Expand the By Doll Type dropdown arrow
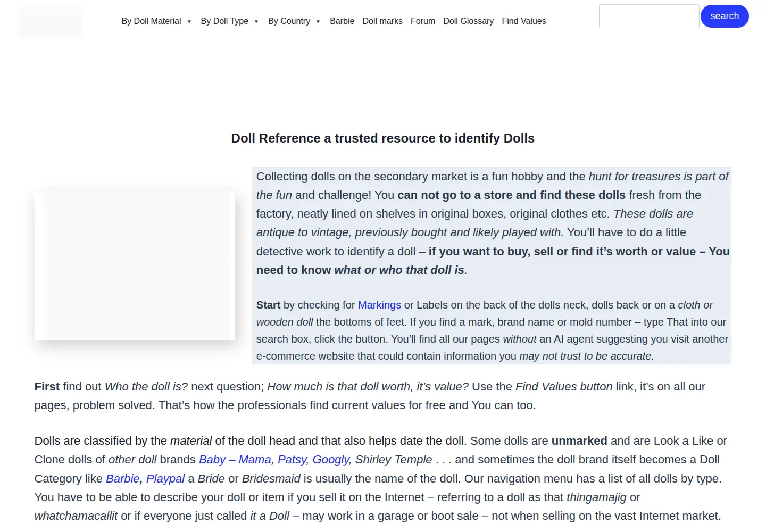 pyautogui.click(x=256, y=22)
